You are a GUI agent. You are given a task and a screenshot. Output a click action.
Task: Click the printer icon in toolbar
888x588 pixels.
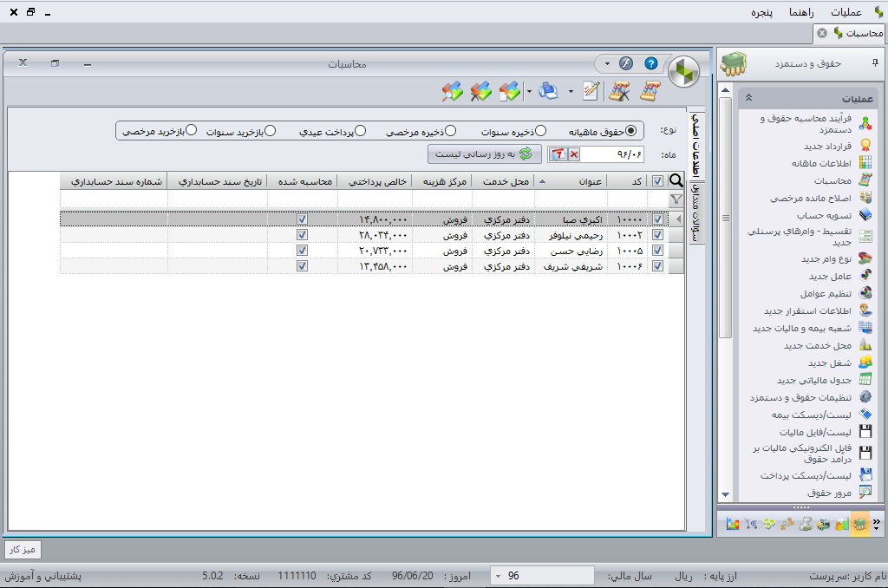[x=547, y=91]
